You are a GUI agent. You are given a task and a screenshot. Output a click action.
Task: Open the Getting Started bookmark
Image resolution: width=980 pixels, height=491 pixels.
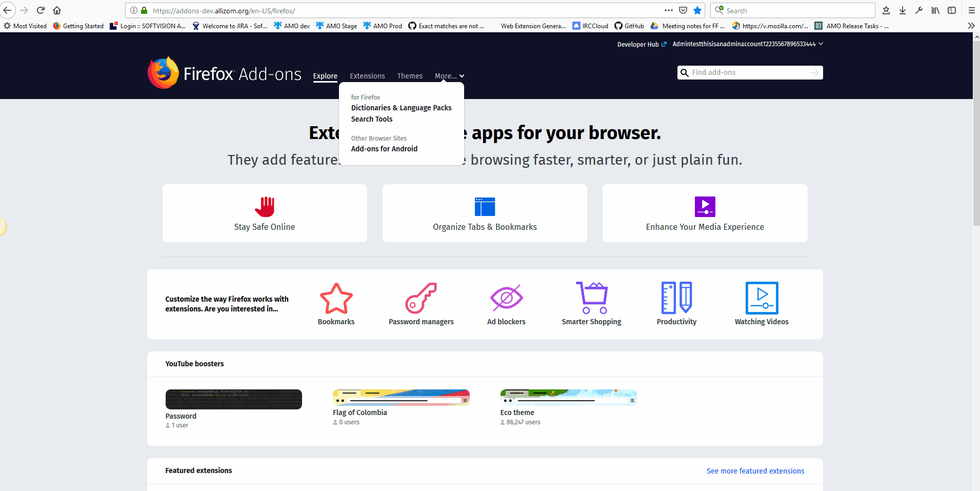click(x=78, y=26)
